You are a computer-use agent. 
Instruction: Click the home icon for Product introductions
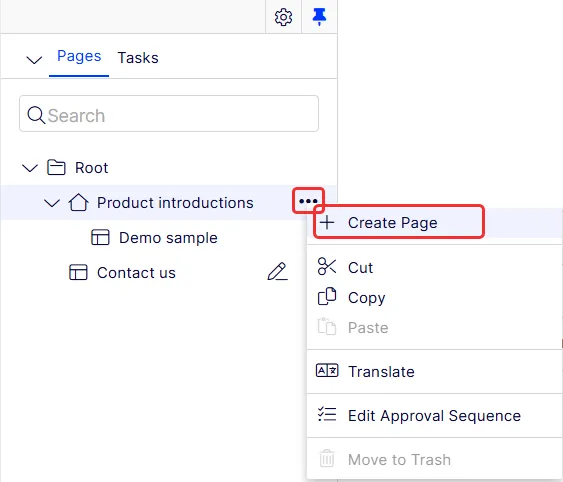[x=78, y=202]
